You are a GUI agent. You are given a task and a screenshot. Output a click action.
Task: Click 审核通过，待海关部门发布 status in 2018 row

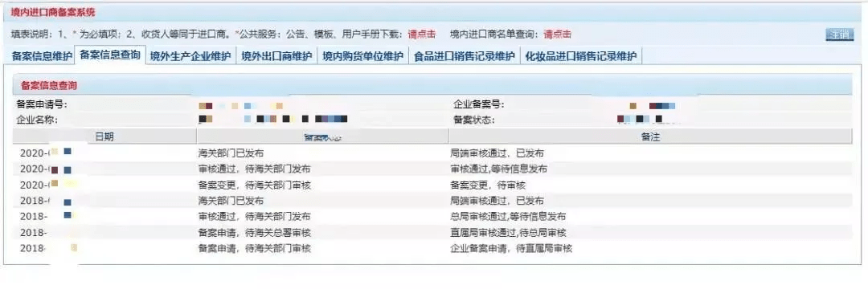pos(255,217)
